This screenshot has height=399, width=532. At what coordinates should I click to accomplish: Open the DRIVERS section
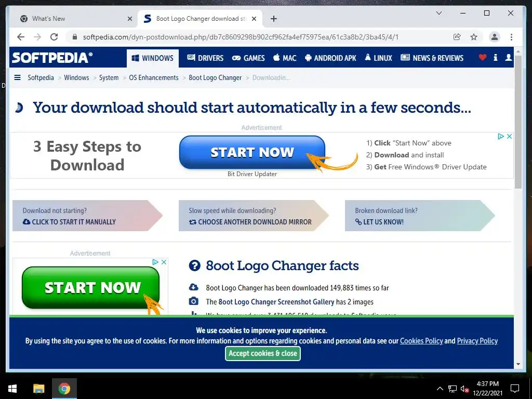(x=205, y=58)
